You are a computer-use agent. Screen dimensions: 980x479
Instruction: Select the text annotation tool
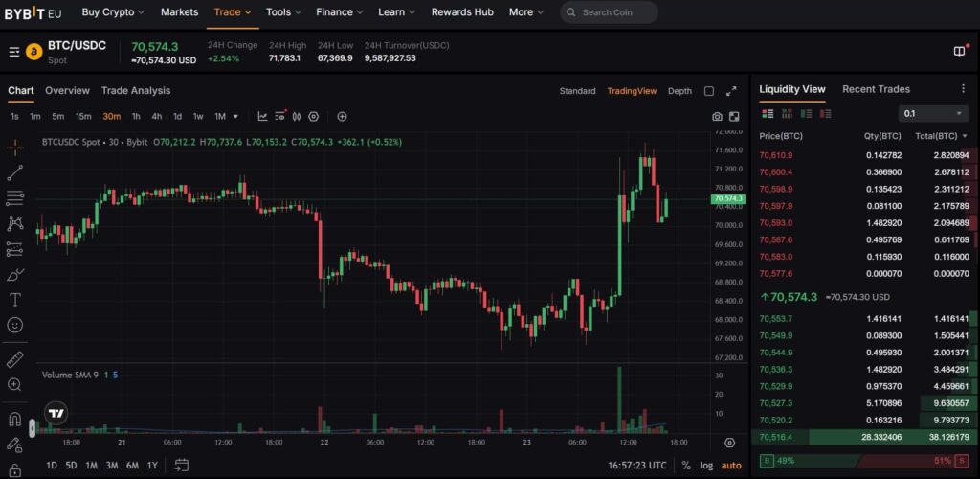pos(15,300)
